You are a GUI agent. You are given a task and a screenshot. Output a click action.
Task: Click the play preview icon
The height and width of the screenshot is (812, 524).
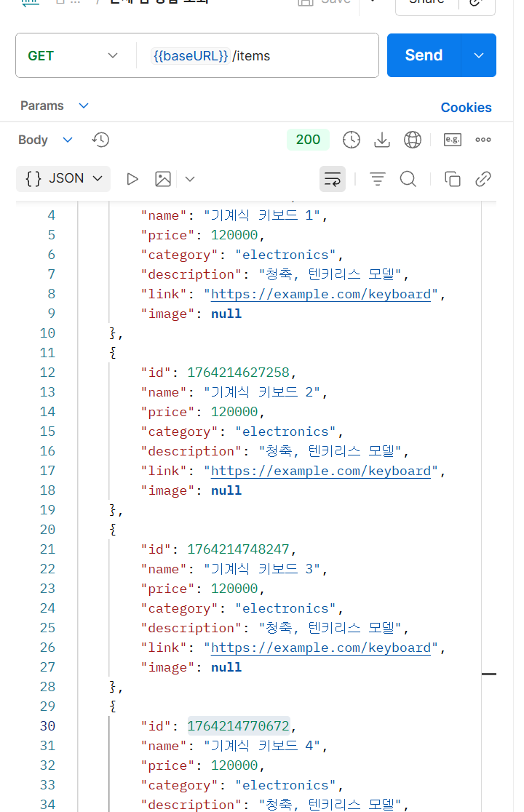[x=132, y=179]
